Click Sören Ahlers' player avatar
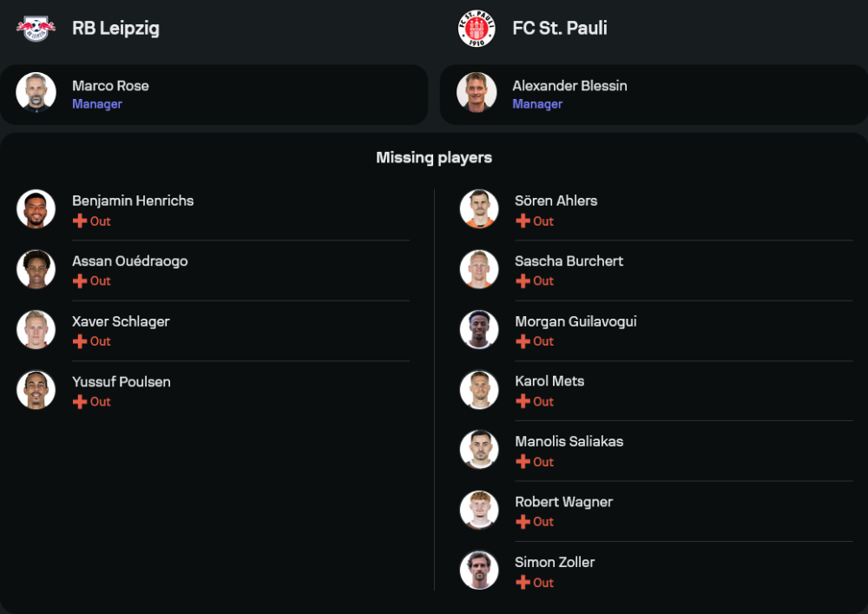868x614 pixels. (479, 208)
